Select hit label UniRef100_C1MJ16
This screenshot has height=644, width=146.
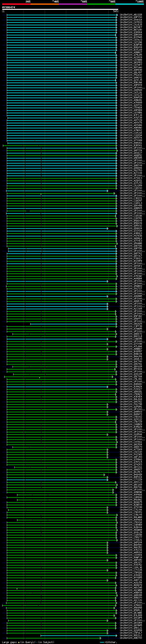(131, 133)
